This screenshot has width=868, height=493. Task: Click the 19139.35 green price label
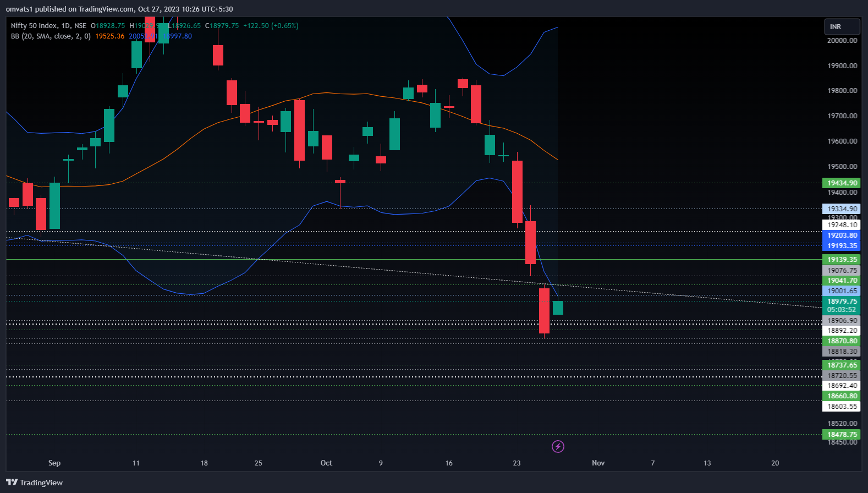[x=842, y=260]
